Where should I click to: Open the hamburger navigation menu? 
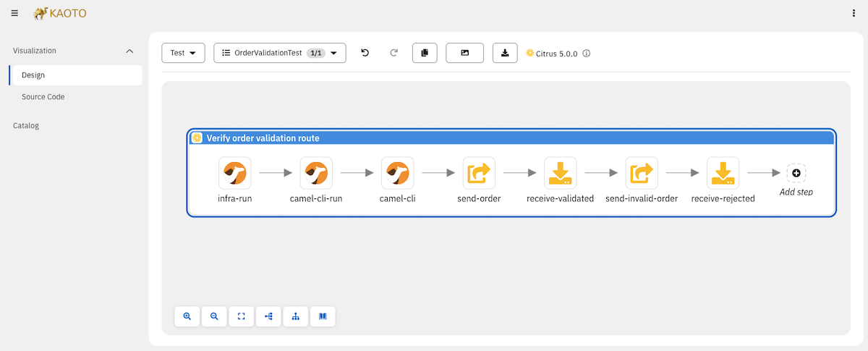[14, 13]
